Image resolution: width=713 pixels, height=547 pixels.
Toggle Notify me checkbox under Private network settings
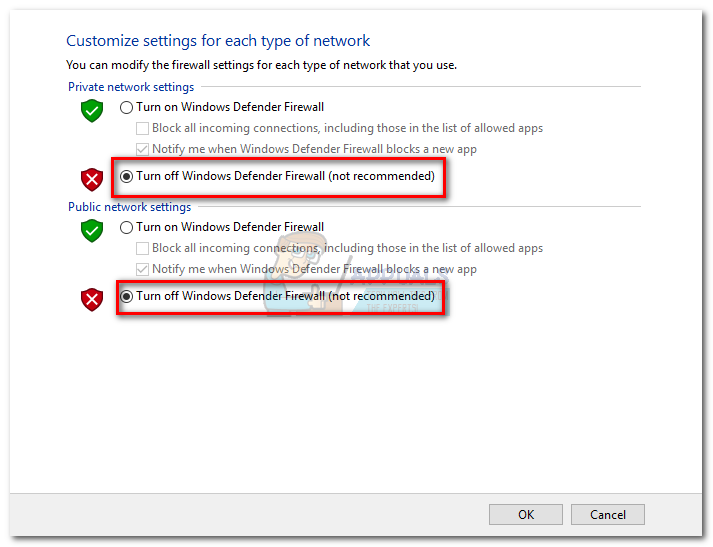[142, 149]
